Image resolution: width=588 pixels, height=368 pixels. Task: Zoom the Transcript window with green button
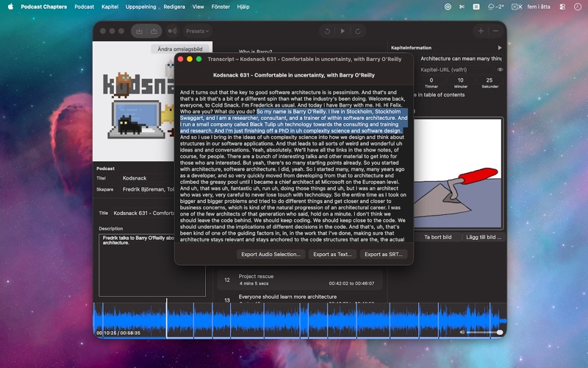[198, 59]
